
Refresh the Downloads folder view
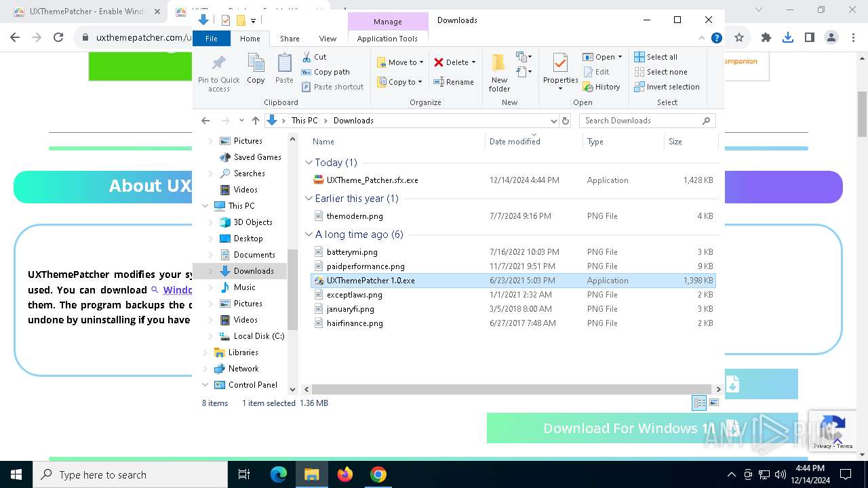click(566, 121)
